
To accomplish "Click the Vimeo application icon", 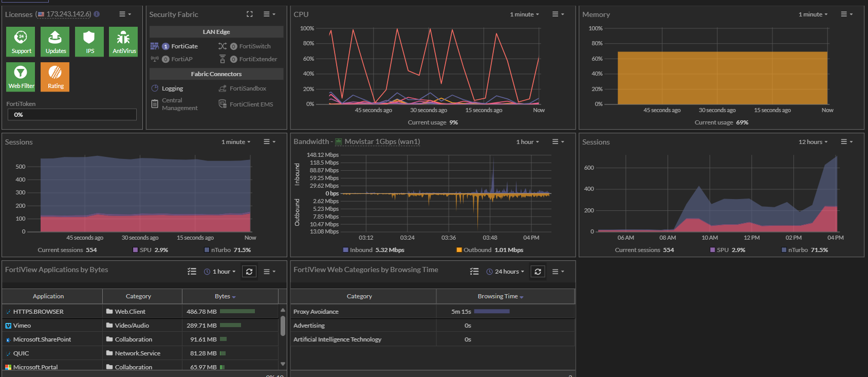I will [8, 326].
